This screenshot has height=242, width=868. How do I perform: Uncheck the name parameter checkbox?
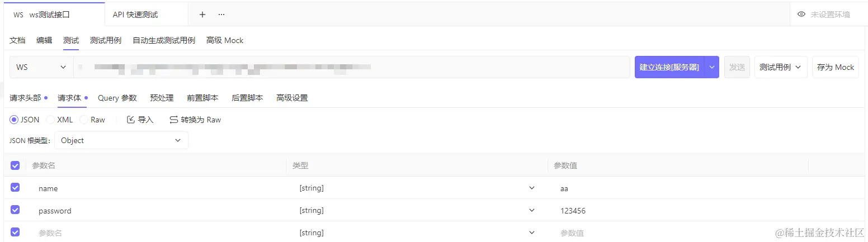pos(15,188)
